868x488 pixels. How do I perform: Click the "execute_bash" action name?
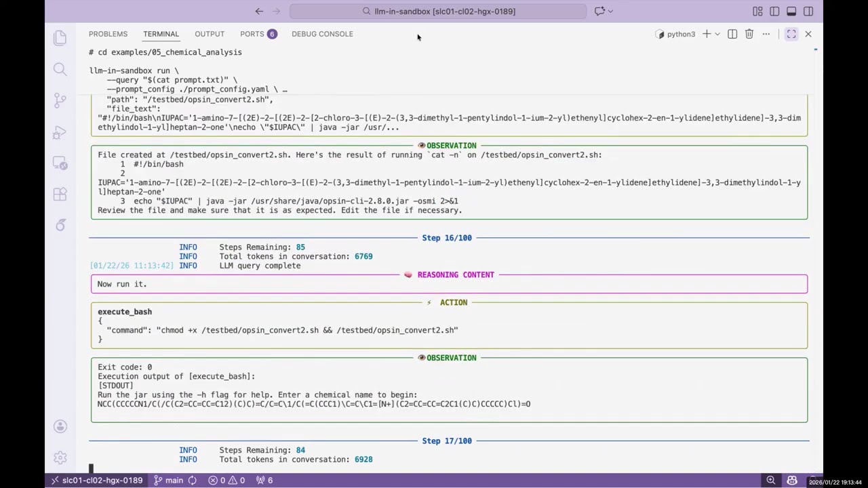125,312
